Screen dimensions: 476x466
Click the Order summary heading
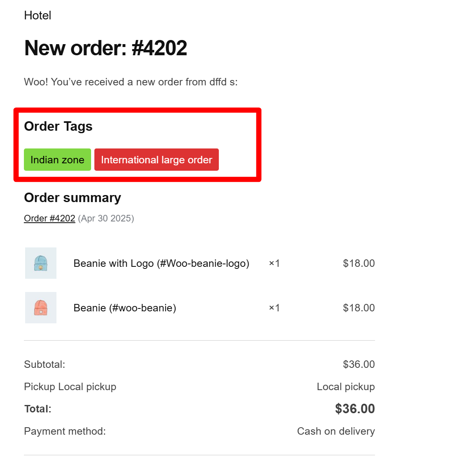coord(73,198)
